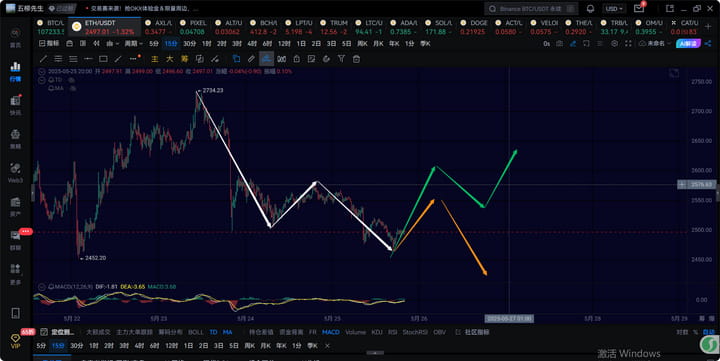
Task: Toggle the KDJ indicator
Action: 377,332
